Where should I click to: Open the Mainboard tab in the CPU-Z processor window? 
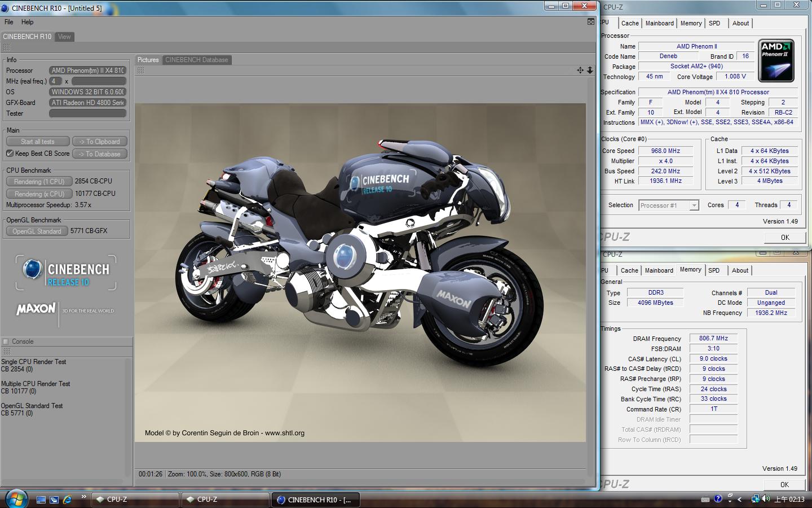660,23
